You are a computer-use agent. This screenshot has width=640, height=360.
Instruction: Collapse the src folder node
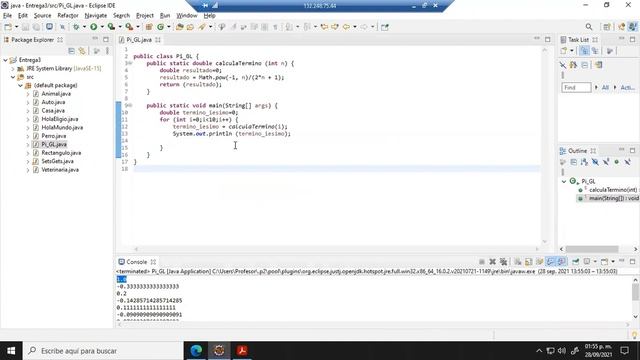click(13, 77)
